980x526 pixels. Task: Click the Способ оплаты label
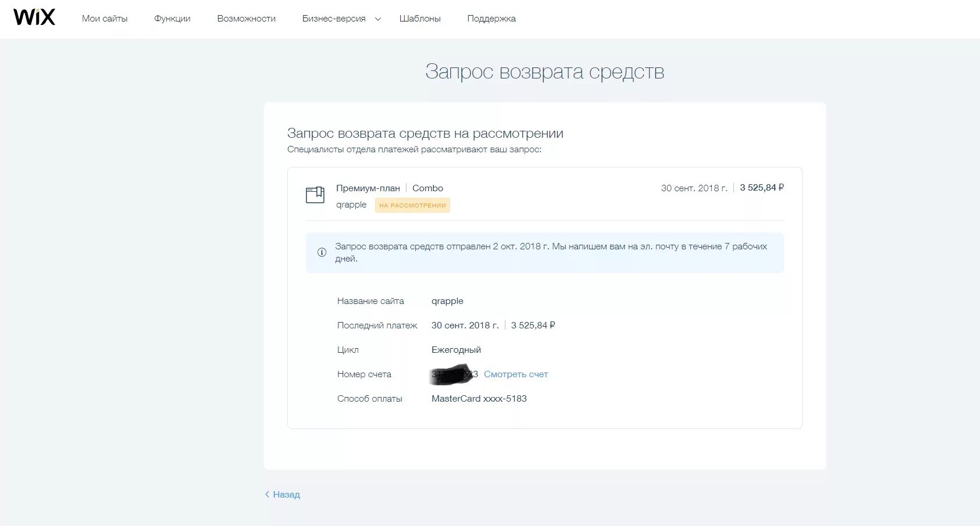(370, 399)
